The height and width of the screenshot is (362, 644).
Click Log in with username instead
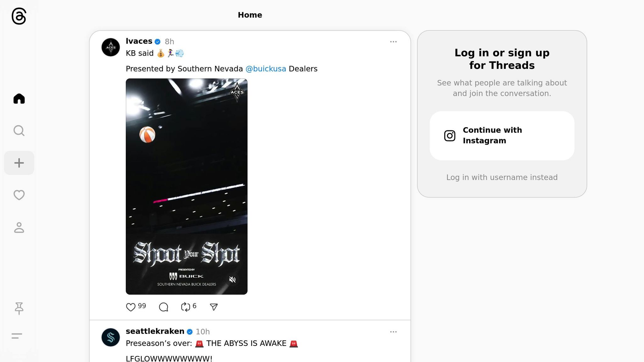tap(502, 178)
